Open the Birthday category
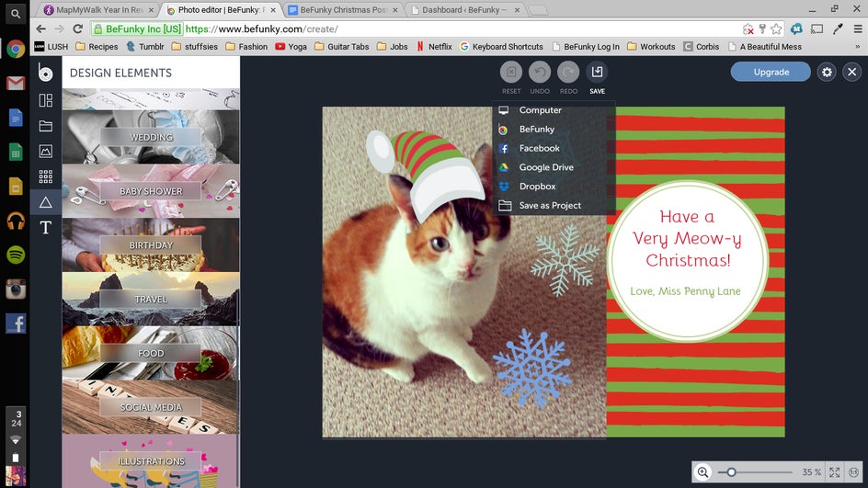Image resolution: width=868 pixels, height=488 pixels. tap(151, 244)
